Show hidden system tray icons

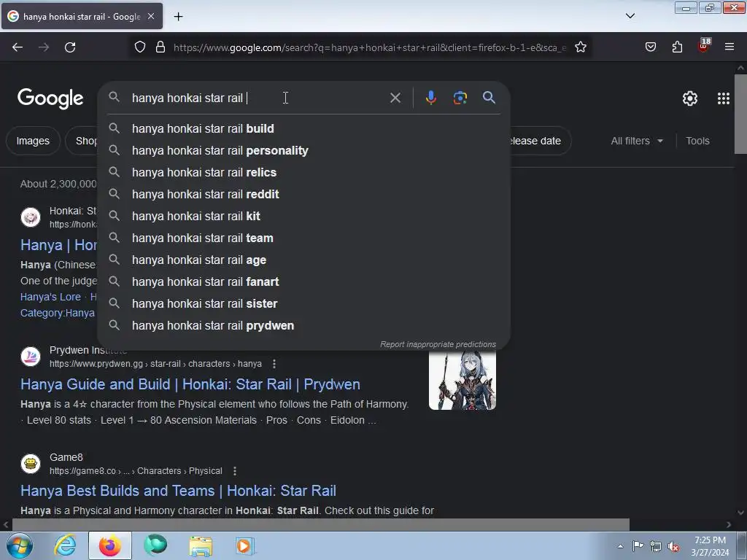point(620,546)
